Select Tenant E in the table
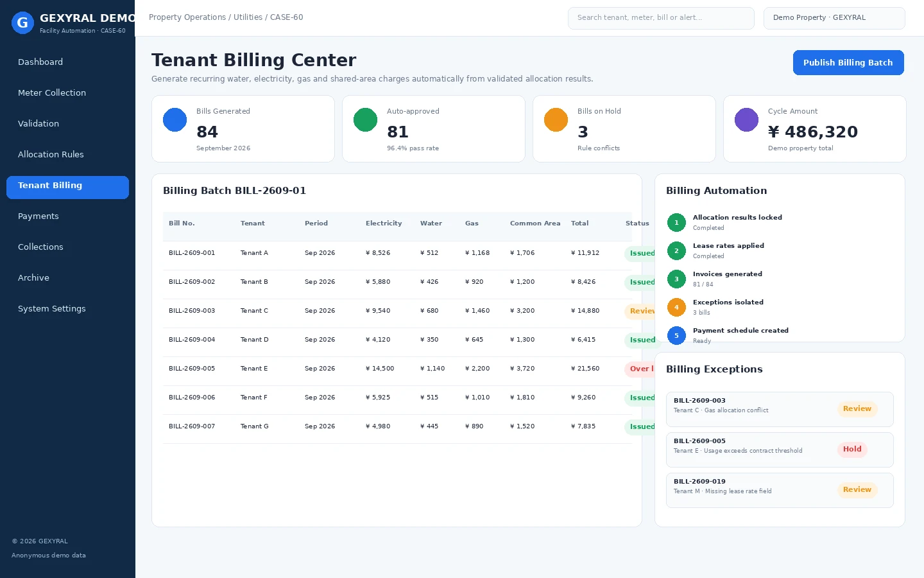The height and width of the screenshot is (578, 924). (254, 369)
